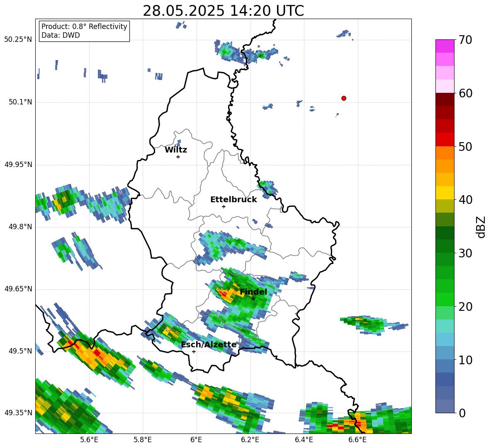This screenshot has width=491, height=448.
Task: Click the 5.6°E longitude label
Action: (89, 440)
